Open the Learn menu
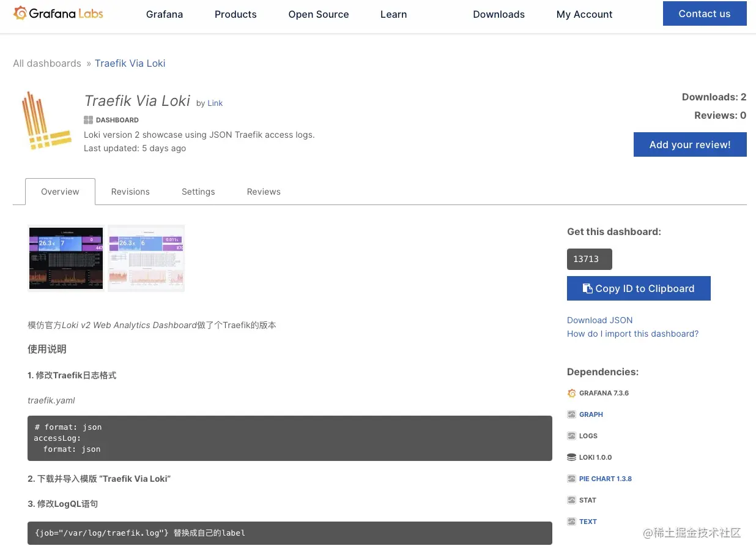Image resolution: width=756 pixels, height=554 pixels. tap(393, 14)
